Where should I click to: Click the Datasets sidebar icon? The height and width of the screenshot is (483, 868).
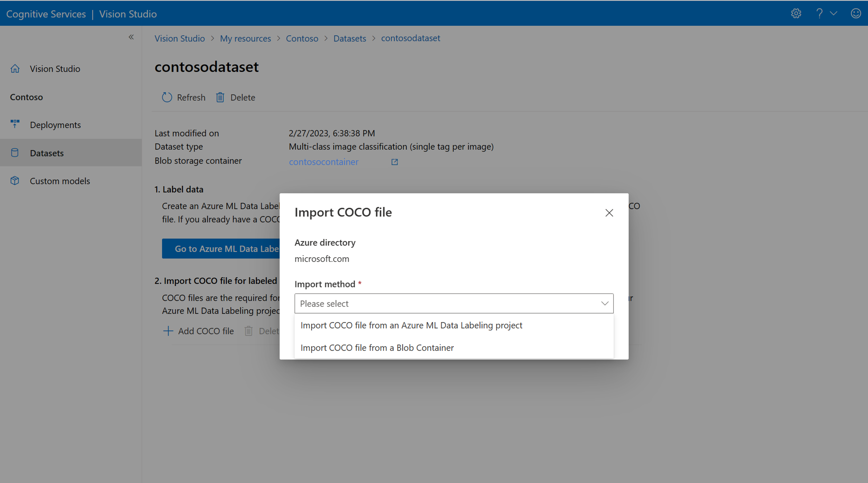[15, 153]
